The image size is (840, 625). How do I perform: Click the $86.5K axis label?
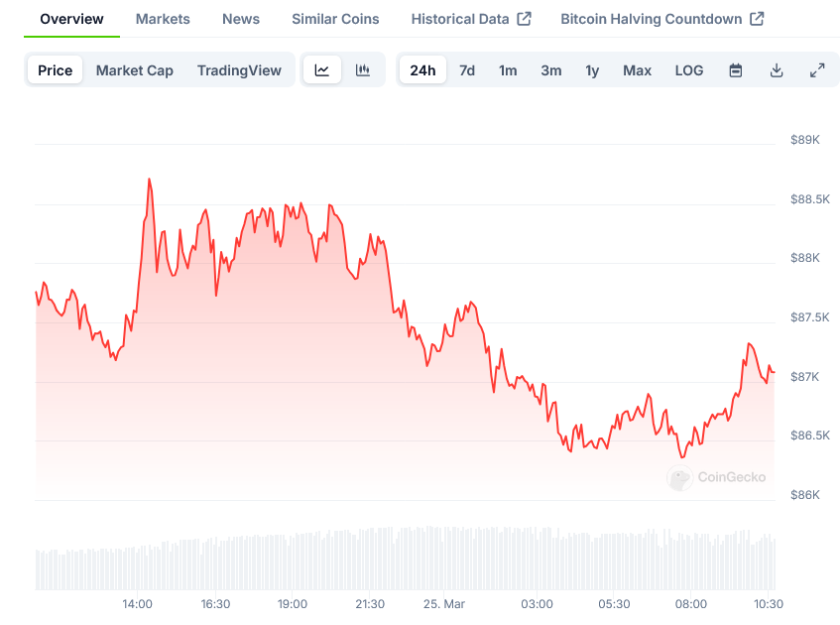pyautogui.click(x=809, y=436)
